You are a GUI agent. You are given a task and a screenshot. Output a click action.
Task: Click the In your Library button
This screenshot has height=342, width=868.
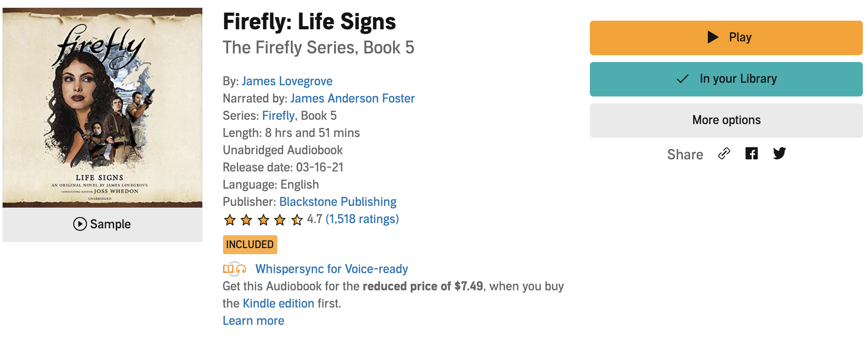tap(726, 79)
